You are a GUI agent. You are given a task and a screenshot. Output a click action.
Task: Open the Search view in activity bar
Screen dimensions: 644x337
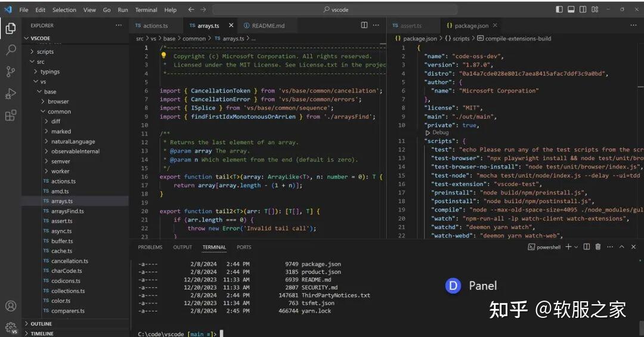(11, 50)
